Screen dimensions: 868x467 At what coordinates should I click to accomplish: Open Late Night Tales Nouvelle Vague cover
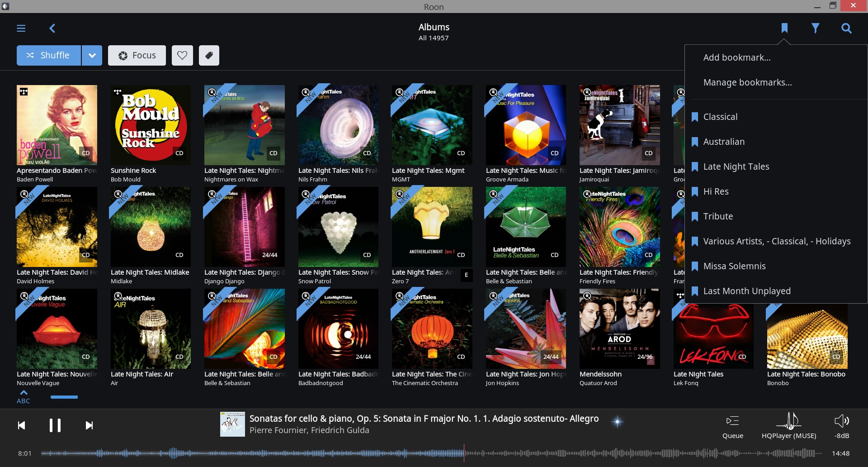coord(57,329)
